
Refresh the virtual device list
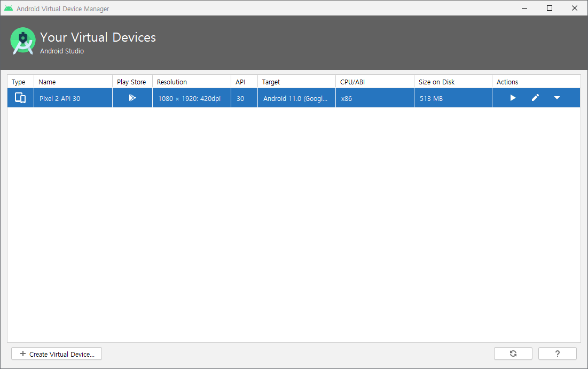pos(513,354)
